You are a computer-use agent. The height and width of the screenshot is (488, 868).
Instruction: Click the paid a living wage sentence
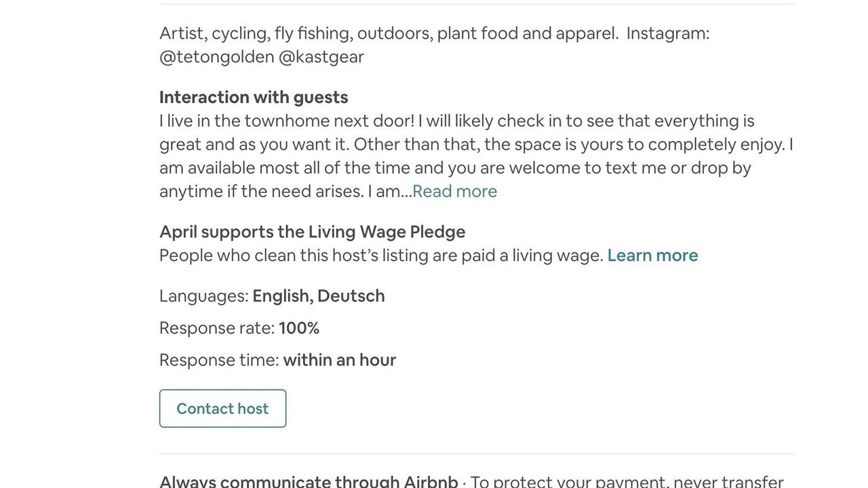(381, 256)
